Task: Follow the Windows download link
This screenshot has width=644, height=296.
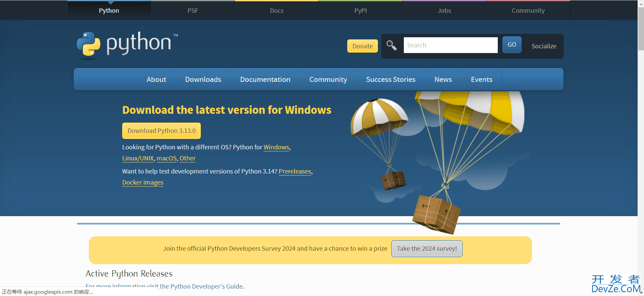Action: tap(276, 147)
